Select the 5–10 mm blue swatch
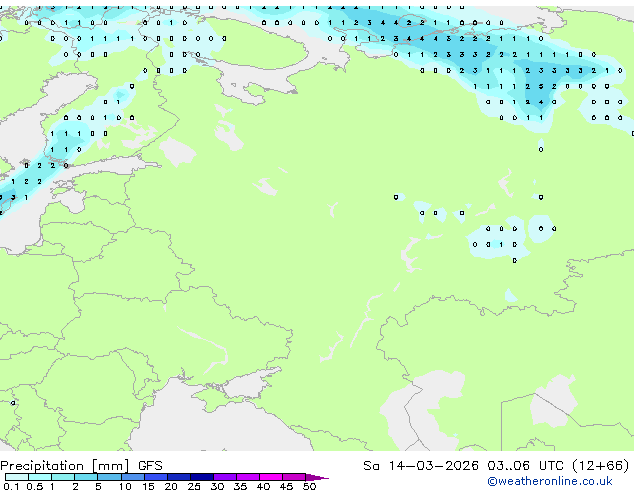The image size is (634, 490). 109,477
